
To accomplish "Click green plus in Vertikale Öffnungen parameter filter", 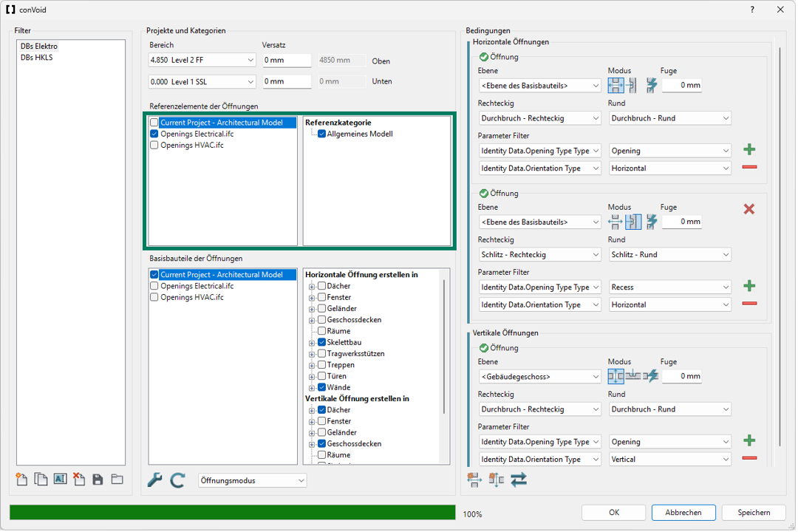I will coord(749,441).
